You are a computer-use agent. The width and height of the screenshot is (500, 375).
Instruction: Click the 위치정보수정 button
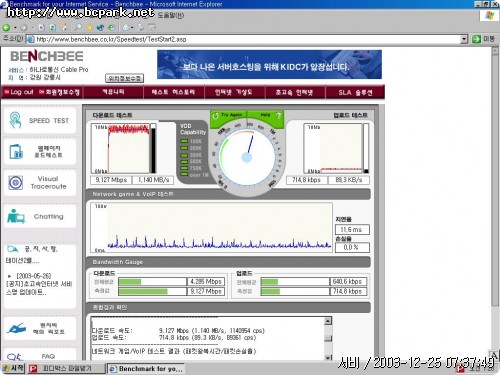click(124, 78)
